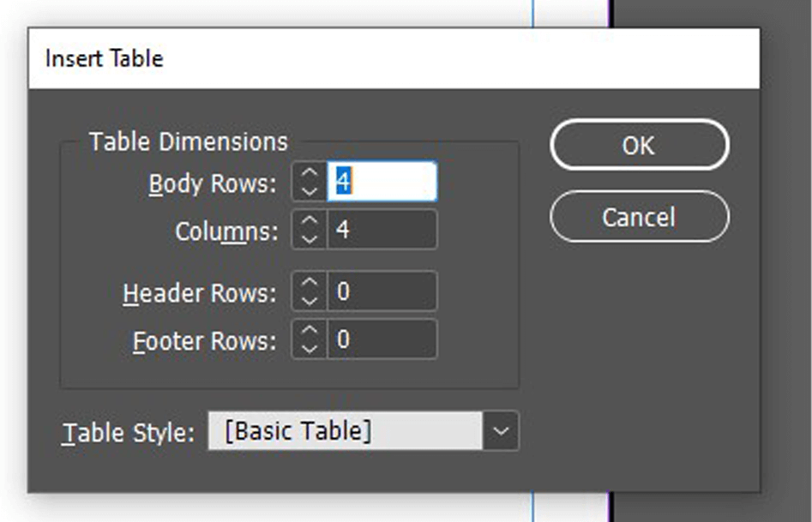Increase Columns using the up arrow

pyautogui.click(x=310, y=220)
